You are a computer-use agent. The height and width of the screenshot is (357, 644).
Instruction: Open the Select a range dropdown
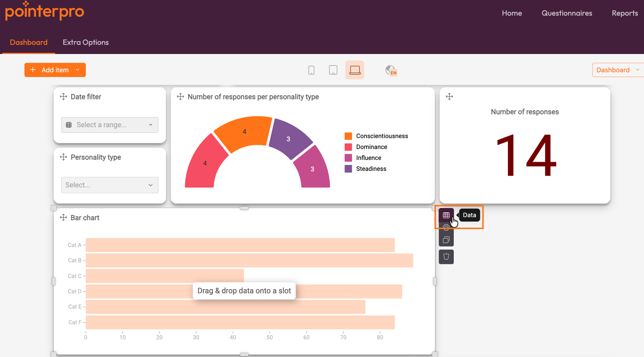click(110, 125)
